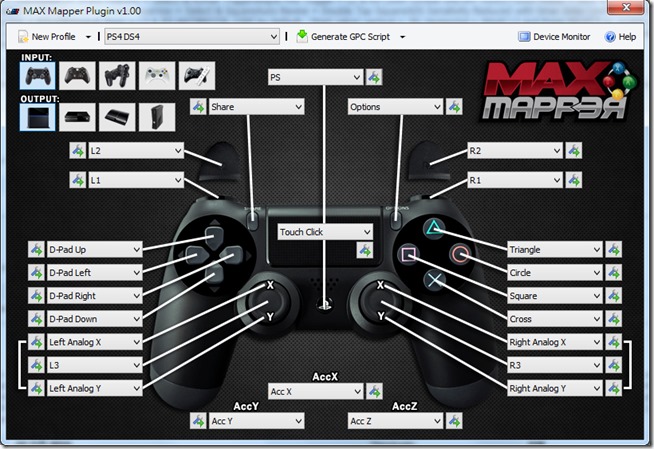
Task: Click the mapping icon next to PS dropdown
Action: [x=374, y=77]
